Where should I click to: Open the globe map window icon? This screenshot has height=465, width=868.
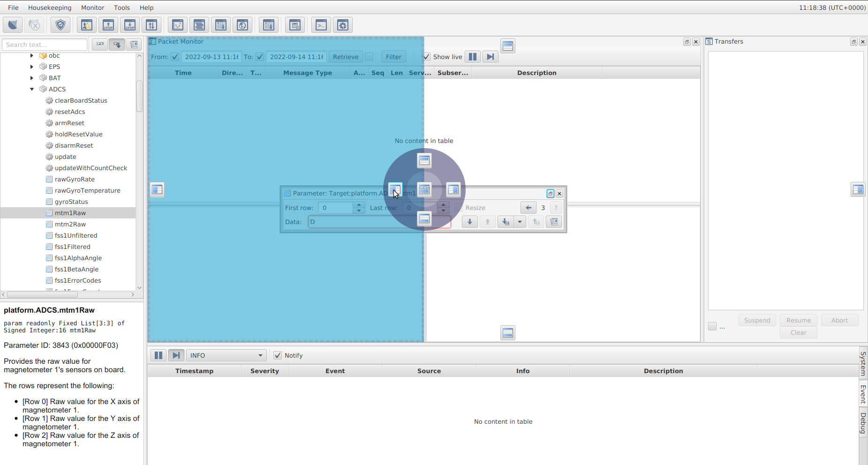(x=242, y=25)
